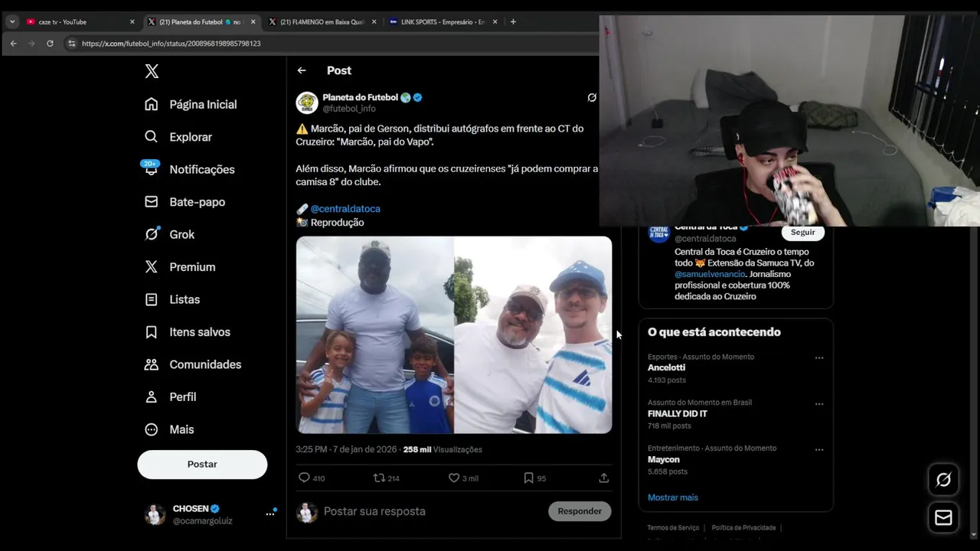Click the X logo in sidebar

point(152,71)
